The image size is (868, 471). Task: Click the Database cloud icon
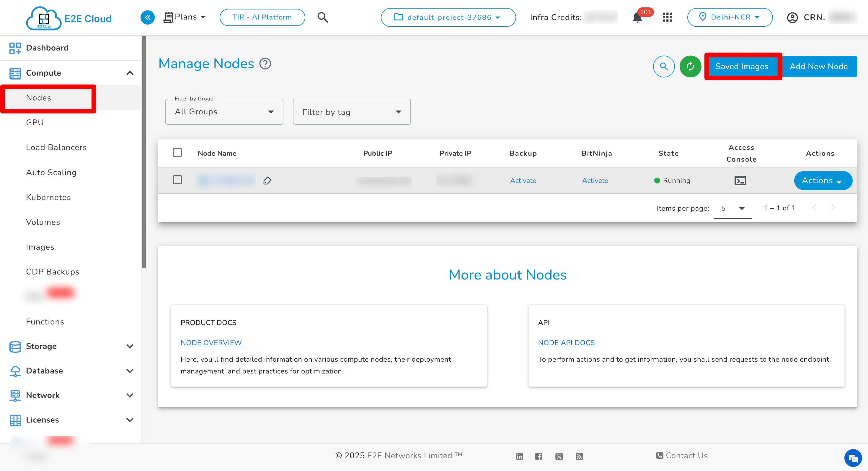click(x=15, y=371)
